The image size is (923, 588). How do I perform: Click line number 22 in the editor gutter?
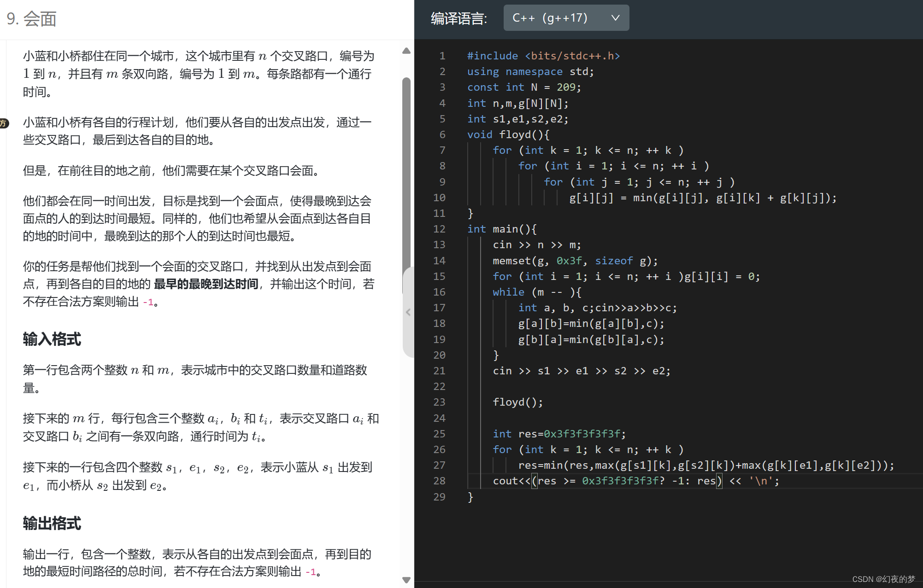pyautogui.click(x=439, y=386)
